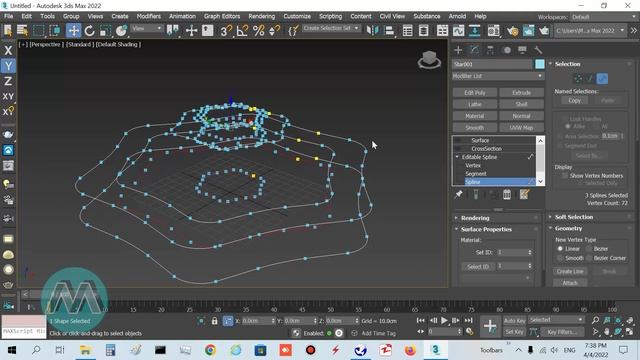
Task: Play the animation
Action: [444, 321]
